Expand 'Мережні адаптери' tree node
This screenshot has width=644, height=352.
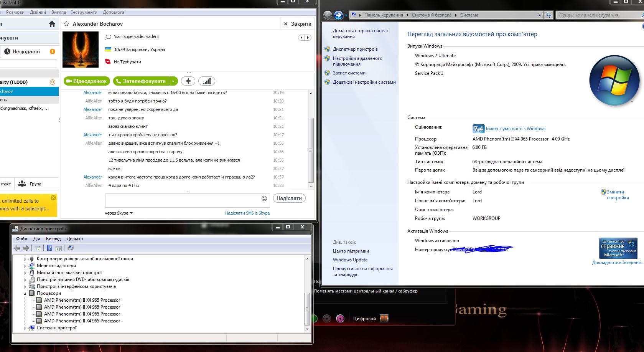[x=25, y=266]
